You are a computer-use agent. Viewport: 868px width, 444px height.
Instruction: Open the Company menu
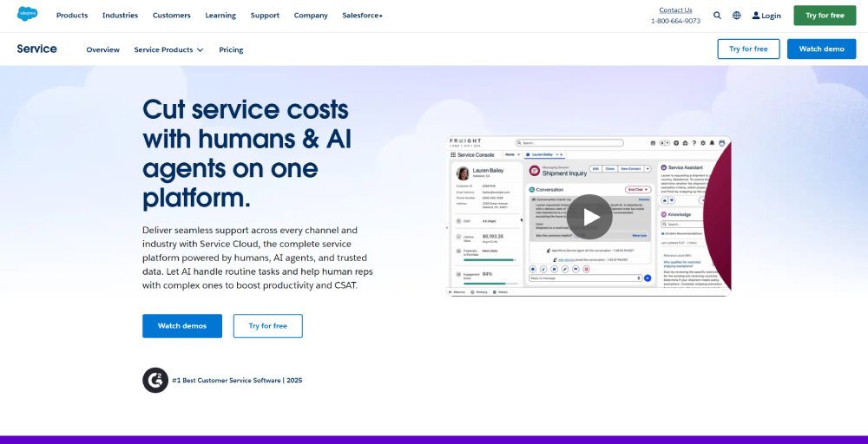click(x=311, y=16)
